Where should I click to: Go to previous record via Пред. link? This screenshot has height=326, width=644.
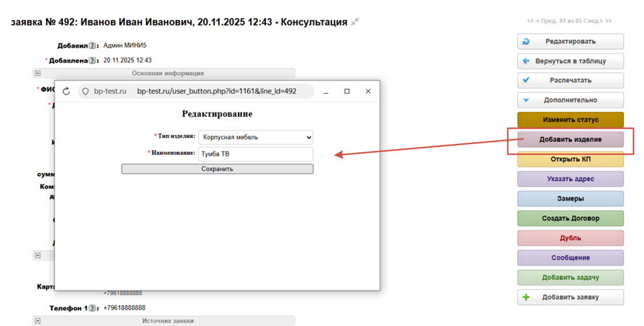(546, 21)
